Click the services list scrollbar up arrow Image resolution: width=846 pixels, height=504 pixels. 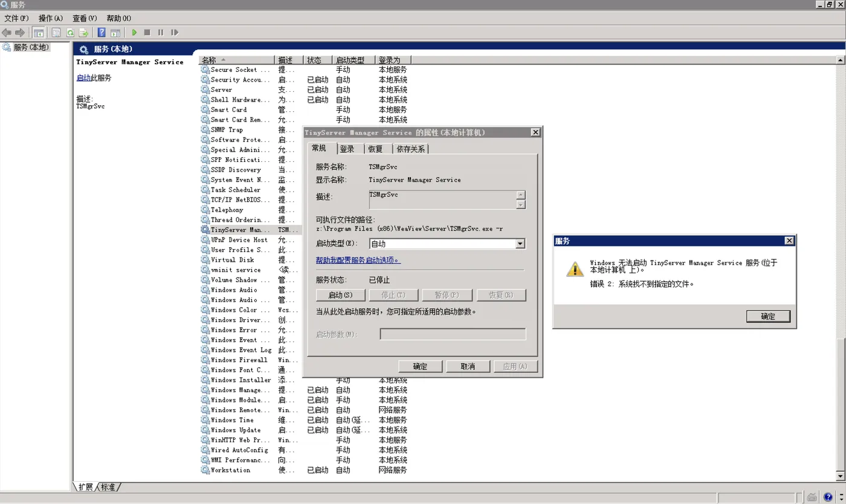(841, 60)
